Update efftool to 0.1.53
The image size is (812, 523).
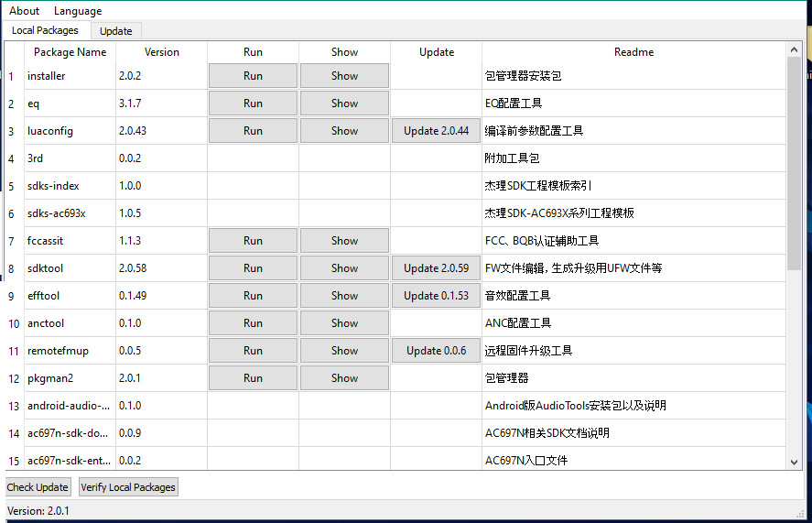(x=436, y=296)
